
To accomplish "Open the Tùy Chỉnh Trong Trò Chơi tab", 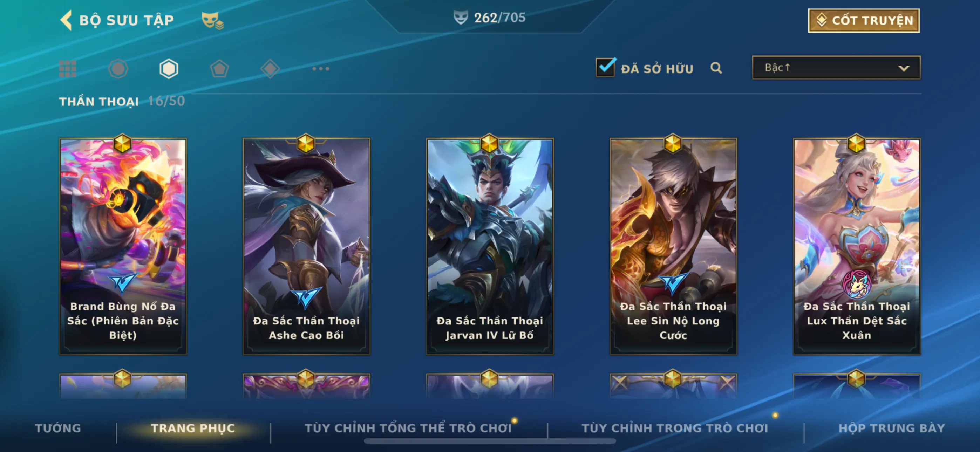I will point(675,428).
